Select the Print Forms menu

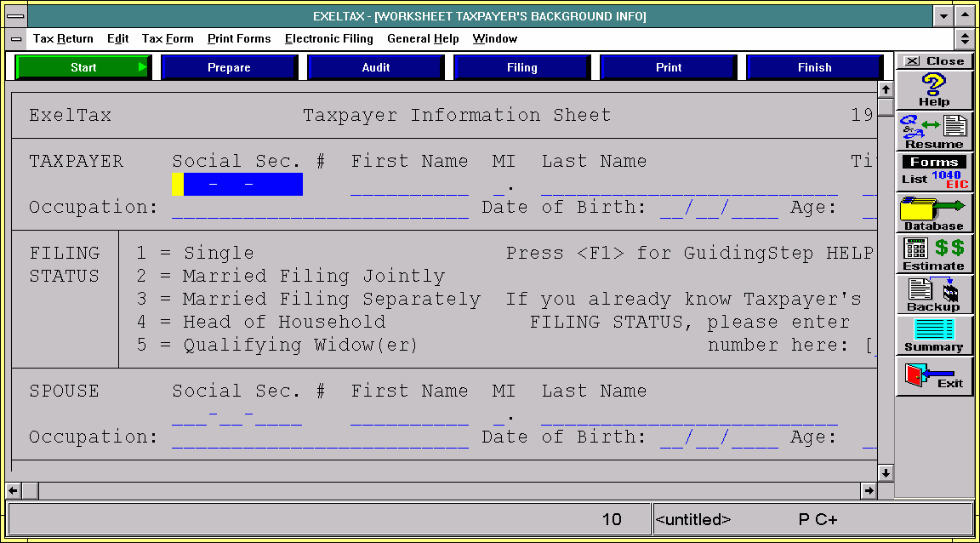[239, 39]
